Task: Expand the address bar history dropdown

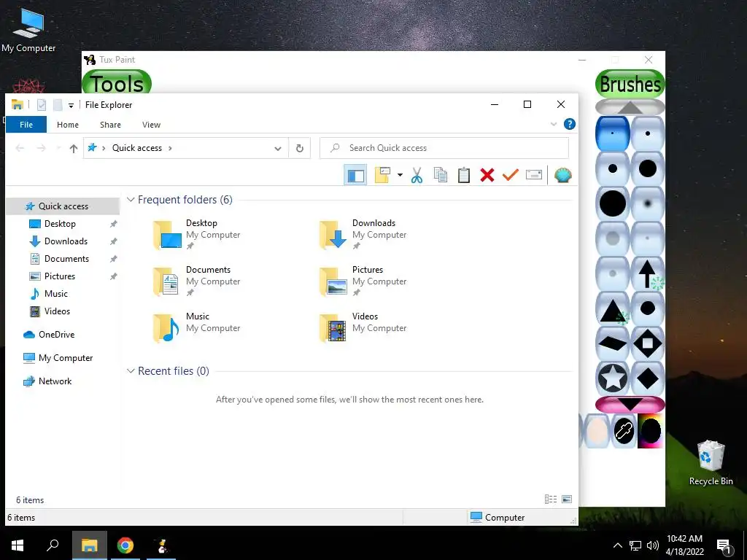Action: (x=278, y=148)
